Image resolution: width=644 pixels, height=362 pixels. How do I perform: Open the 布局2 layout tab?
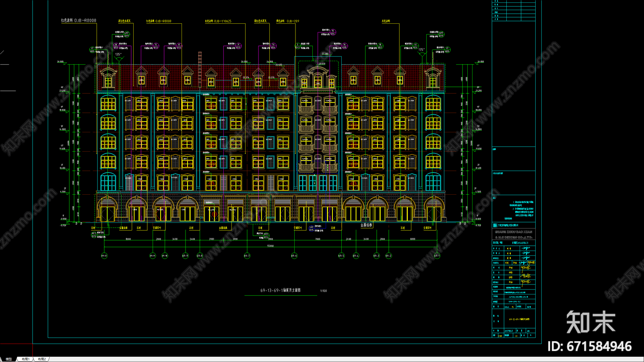point(42,359)
